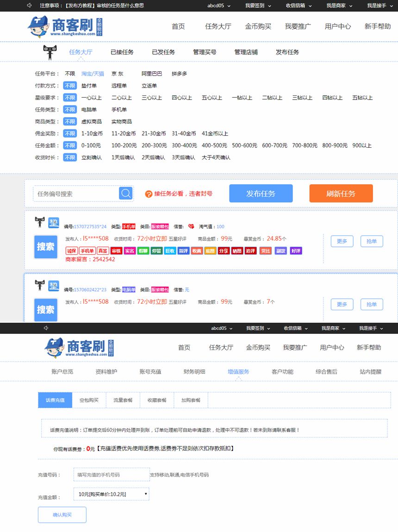
Task: Switch to the 已接任务 tab
Action: tap(122, 52)
